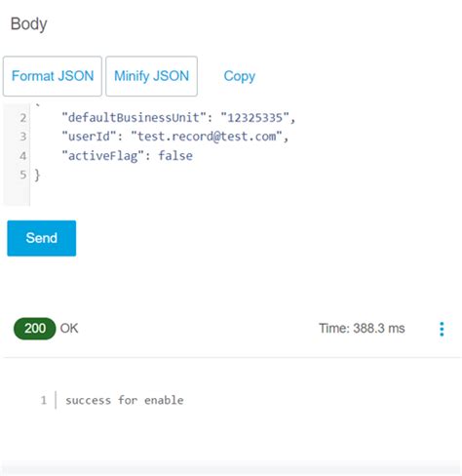Image resolution: width=462 pixels, height=476 pixels.
Task: Click the response text success for enable
Action: tap(125, 400)
